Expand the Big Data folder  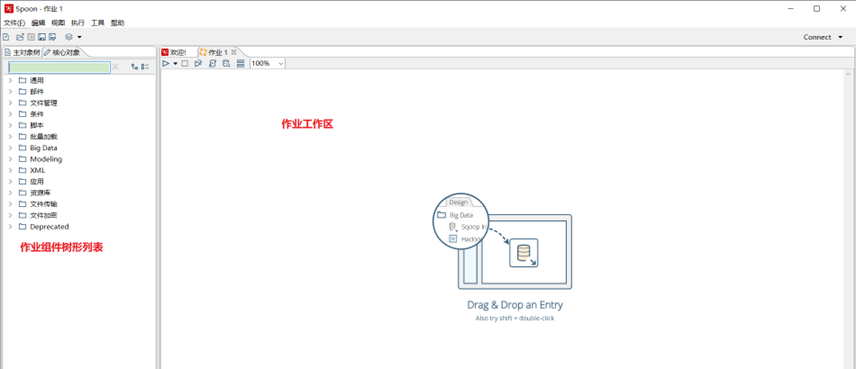pos(10,148)
